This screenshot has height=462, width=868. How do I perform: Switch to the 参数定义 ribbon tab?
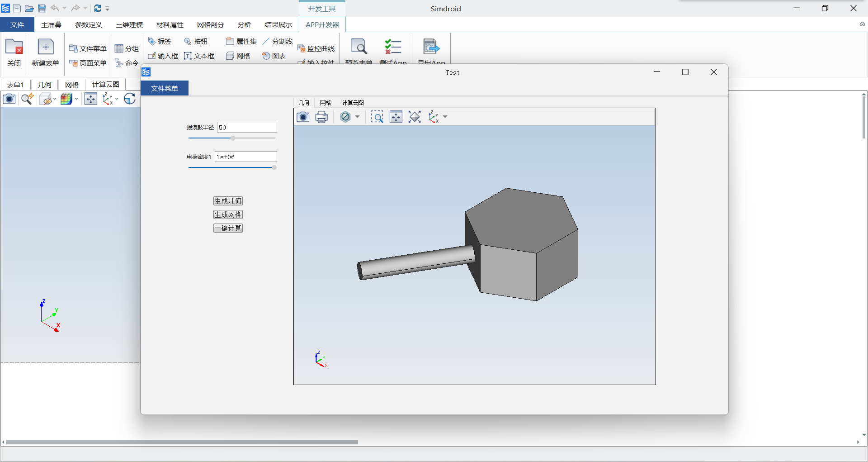click(89, 24)
